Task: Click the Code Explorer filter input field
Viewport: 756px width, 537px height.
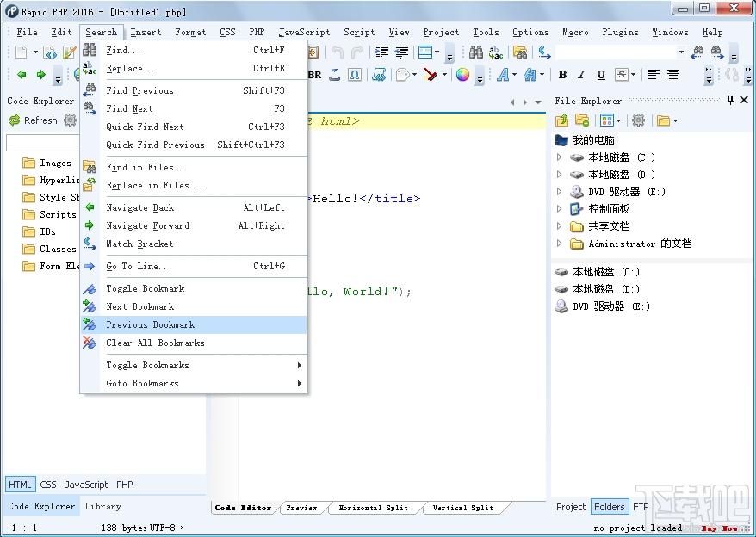Action: (42, 143)
